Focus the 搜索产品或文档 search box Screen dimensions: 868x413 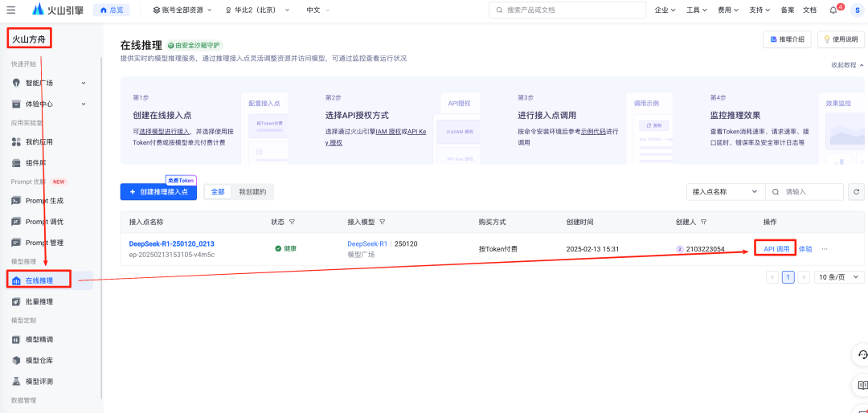tap(567, 10)
